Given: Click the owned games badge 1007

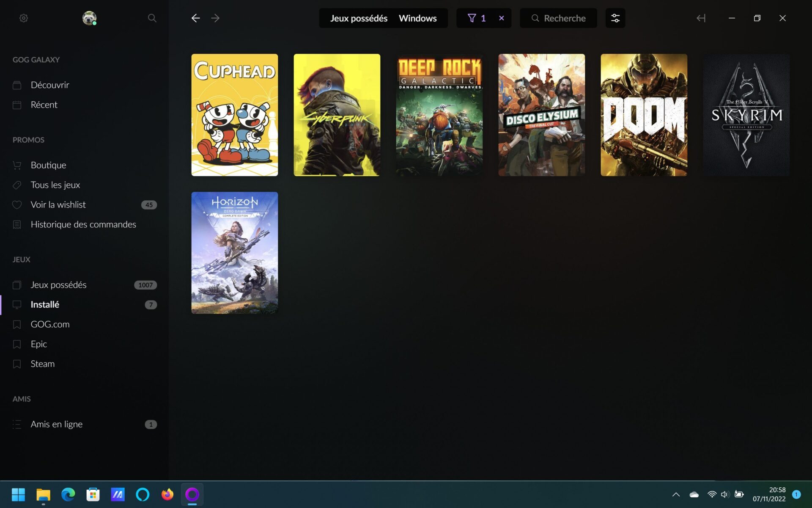Looking at the screenshot, I should pyautogui.click(x=145, y=285).
